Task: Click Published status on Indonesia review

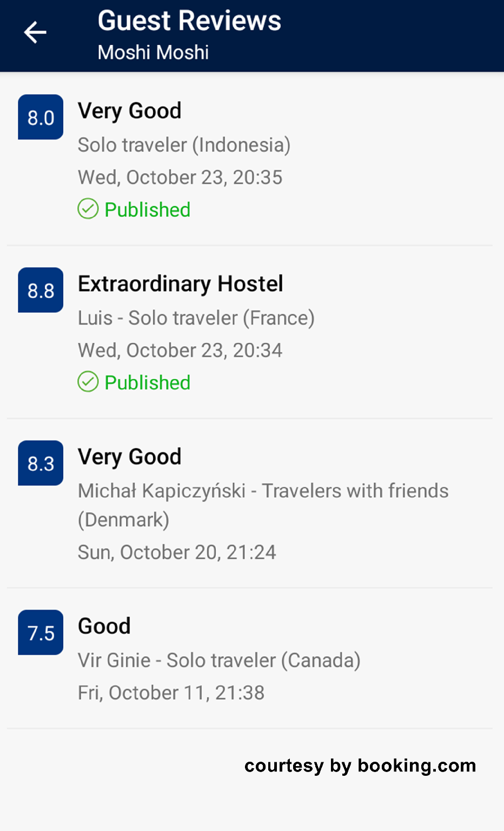Action: click(147, 210)
